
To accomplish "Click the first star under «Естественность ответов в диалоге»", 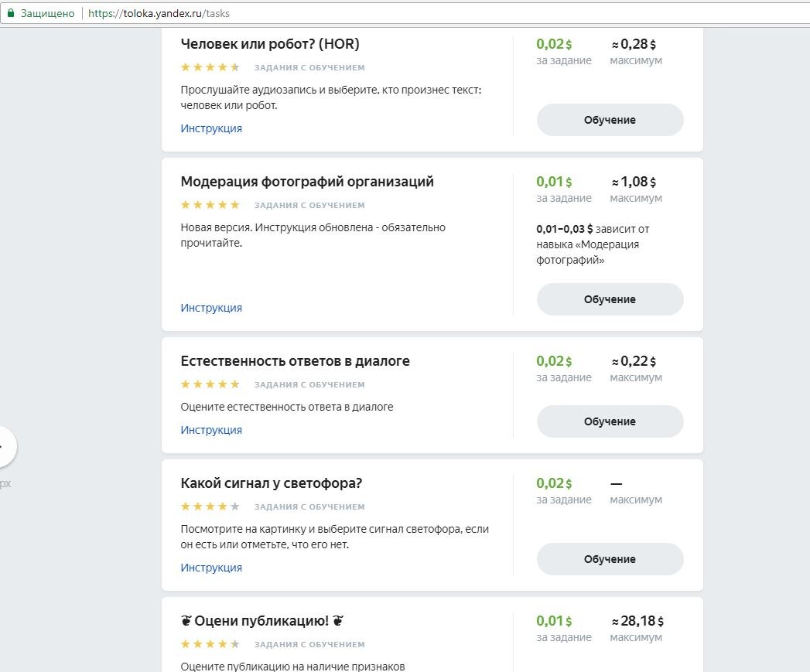I will point(184,384).
